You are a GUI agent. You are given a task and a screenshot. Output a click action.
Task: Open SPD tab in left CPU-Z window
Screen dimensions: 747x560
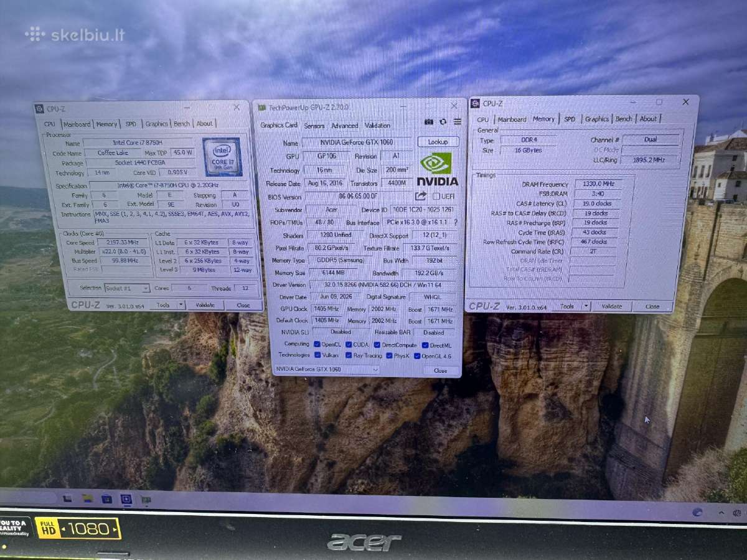pyautogui.click(x=131, y=124)
